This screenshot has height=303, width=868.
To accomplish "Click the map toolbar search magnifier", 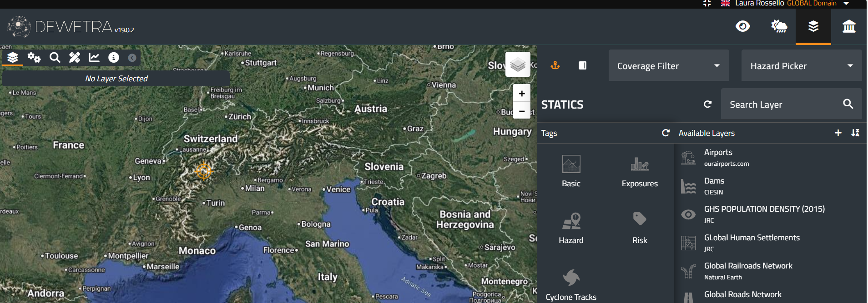I will [55, 57].
